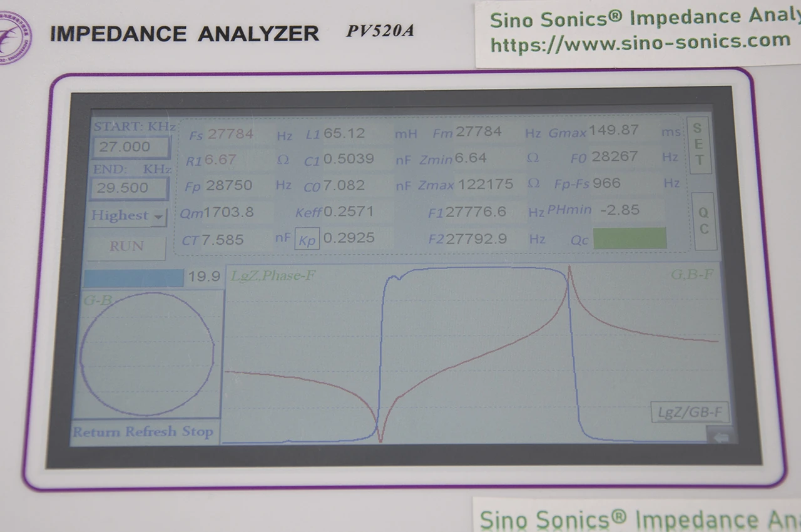Click the CT value 7.585
The image size is (801, 532).
[222, 240]
